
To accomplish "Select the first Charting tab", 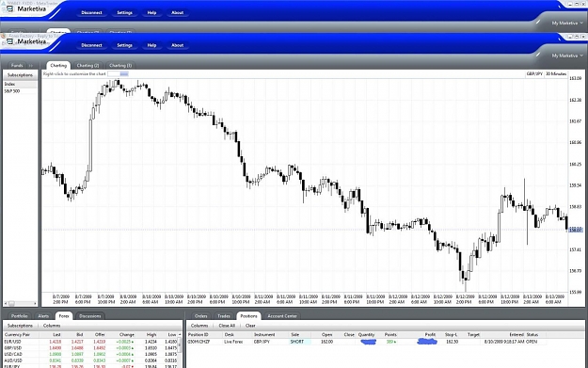I will pos(58,66).
